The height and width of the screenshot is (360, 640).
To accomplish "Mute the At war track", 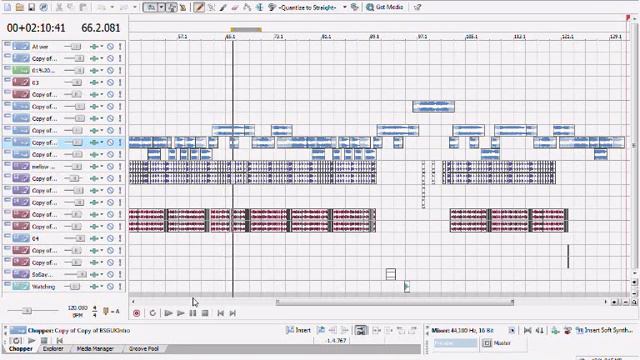I will [110, 47].
